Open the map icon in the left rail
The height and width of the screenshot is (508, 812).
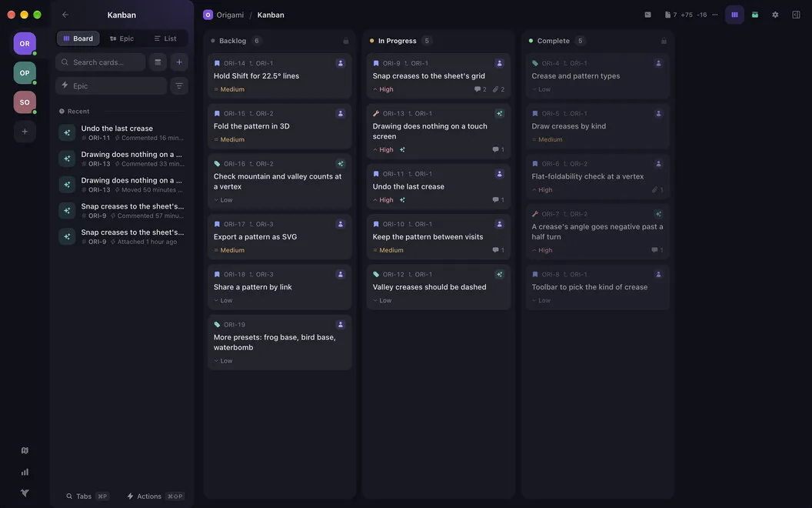(25, 450)
